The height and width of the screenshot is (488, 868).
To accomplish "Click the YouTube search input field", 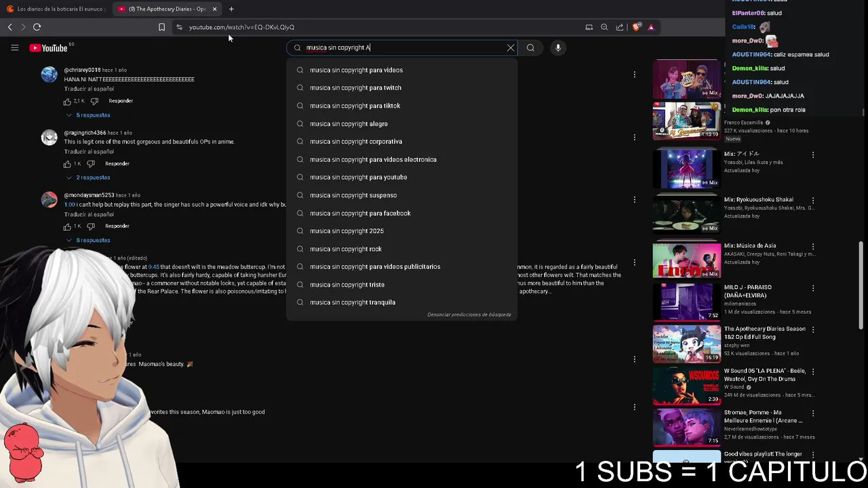I will [403, 47].
